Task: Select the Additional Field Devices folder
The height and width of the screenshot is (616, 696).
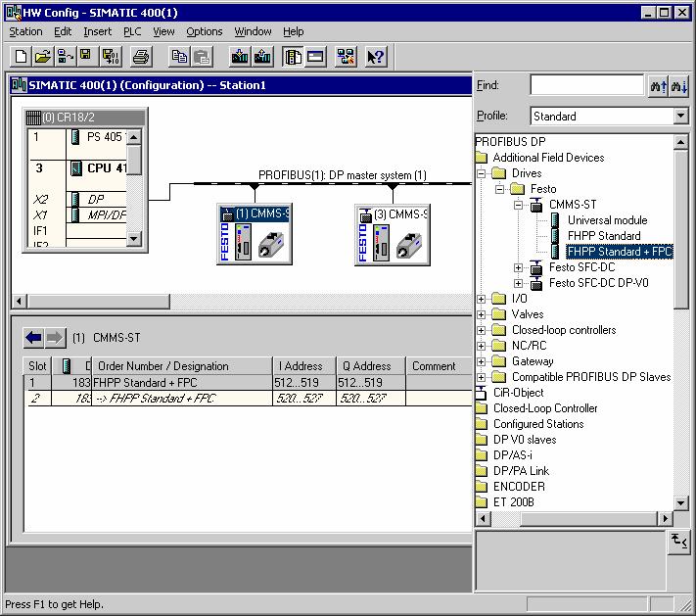Action: 548,158
